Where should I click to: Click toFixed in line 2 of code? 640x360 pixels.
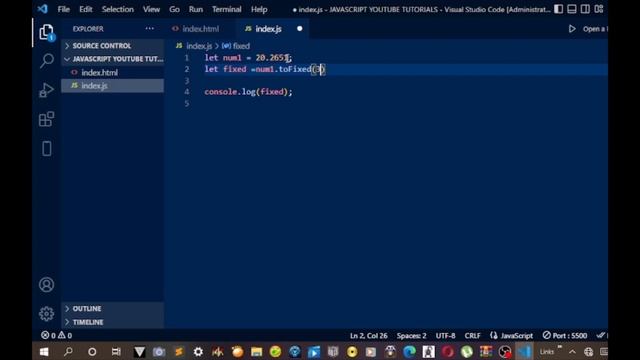(295, 69)
